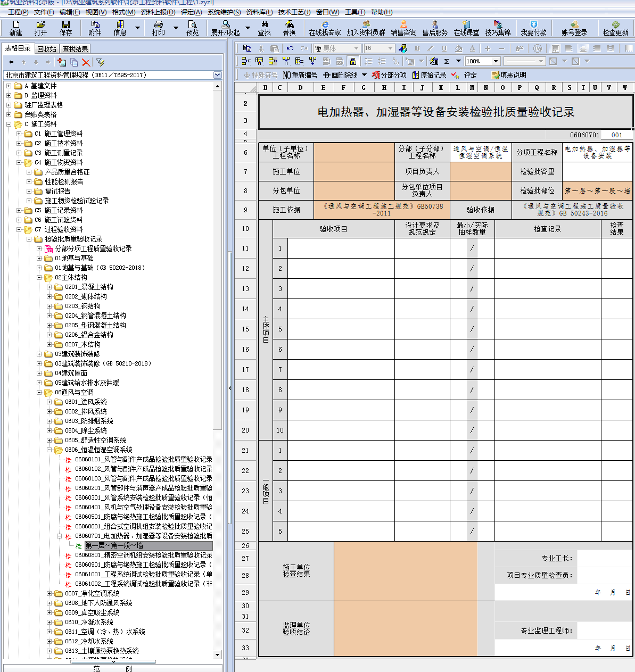The height and width of the screenshot is (672, 635).
Task: Open the 系统维护(S) menu
Action: click(224, 12)
